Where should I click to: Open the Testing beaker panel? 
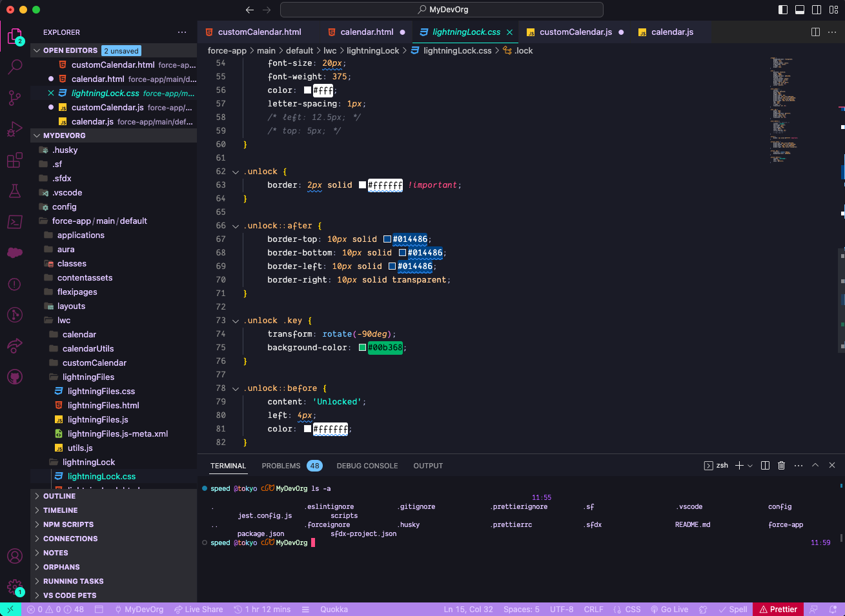[14, 190]
